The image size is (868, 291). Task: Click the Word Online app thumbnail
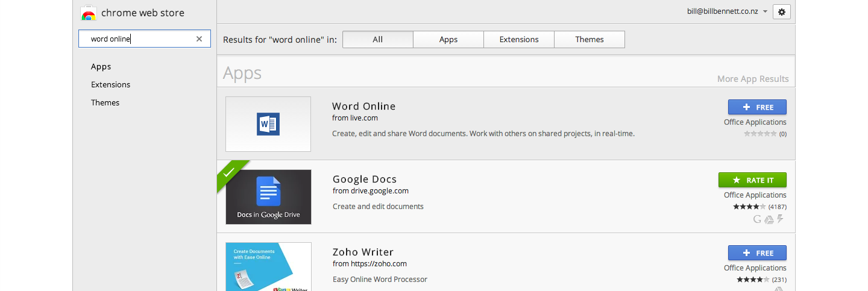click(268, 124)
